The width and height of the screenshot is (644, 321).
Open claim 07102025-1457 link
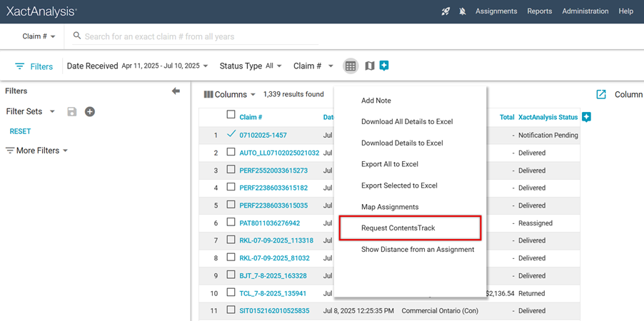tap(263, 136)
